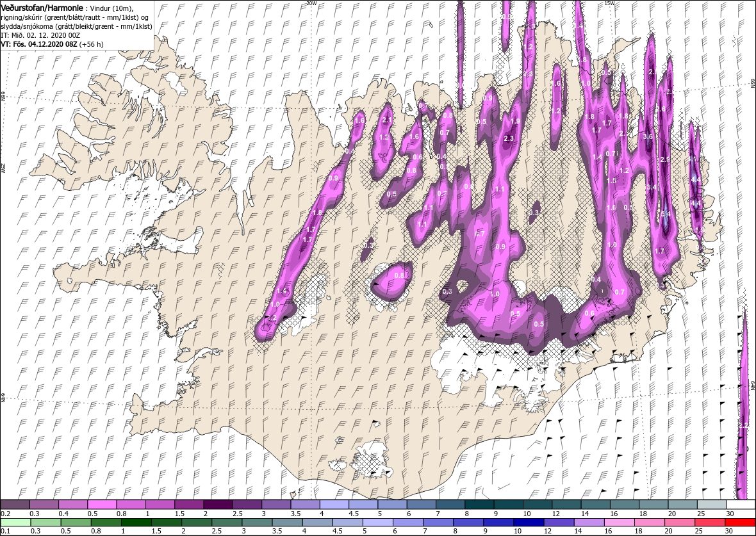Select the bright pink 0.5–0.8 upper legend swatch

click(x=102, y=505)
